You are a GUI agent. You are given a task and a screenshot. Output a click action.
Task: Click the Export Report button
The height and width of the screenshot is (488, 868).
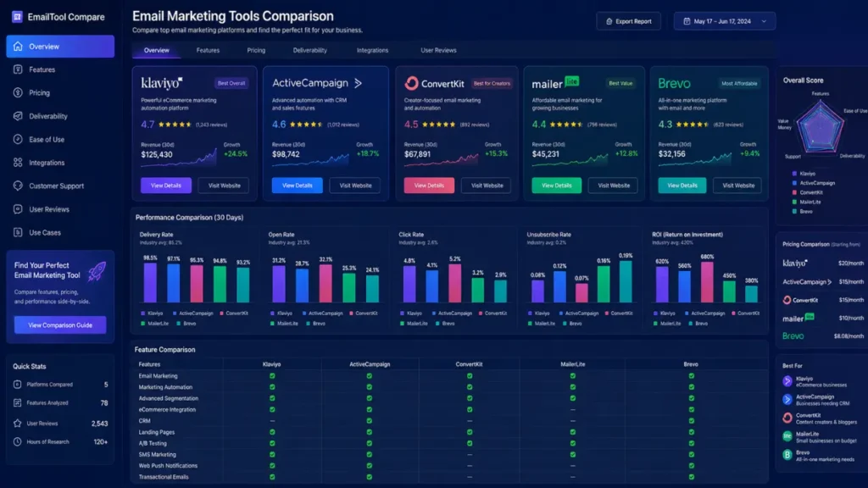click(628, 21)
